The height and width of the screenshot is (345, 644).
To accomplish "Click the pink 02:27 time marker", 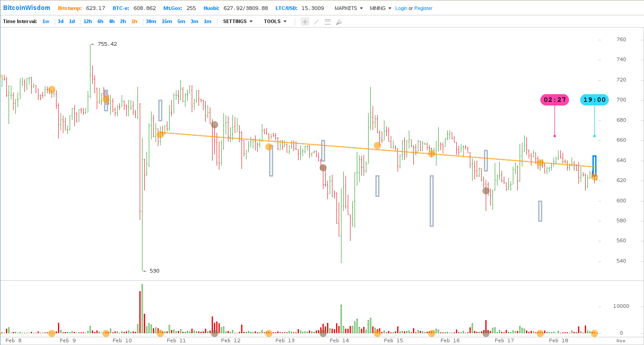I will 554,100.
